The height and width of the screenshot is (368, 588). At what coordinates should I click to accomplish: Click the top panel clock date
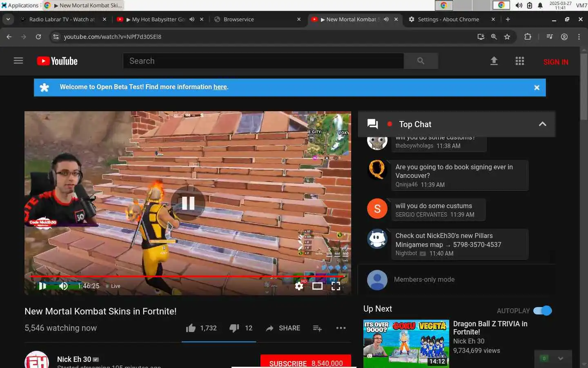point(560,5)
